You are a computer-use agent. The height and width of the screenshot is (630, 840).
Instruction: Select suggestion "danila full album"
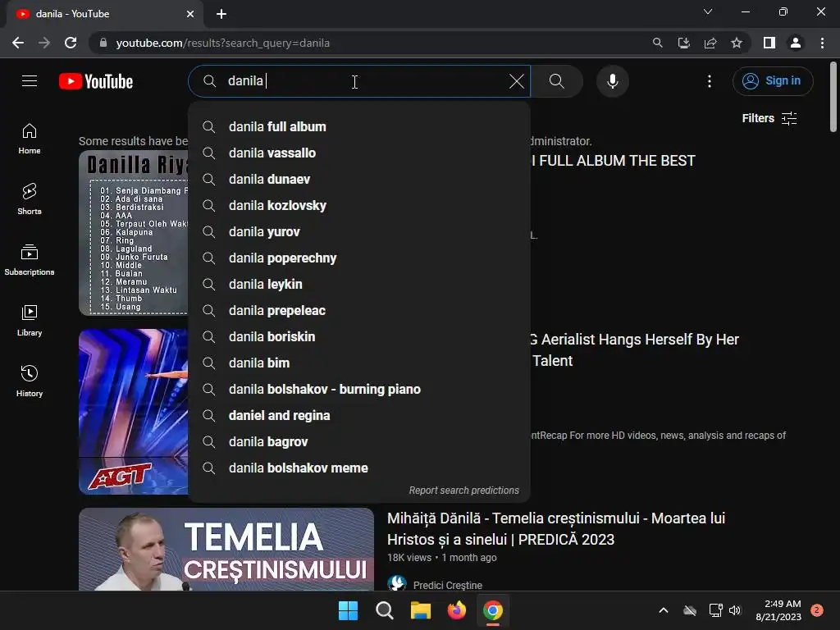(359, 126)
